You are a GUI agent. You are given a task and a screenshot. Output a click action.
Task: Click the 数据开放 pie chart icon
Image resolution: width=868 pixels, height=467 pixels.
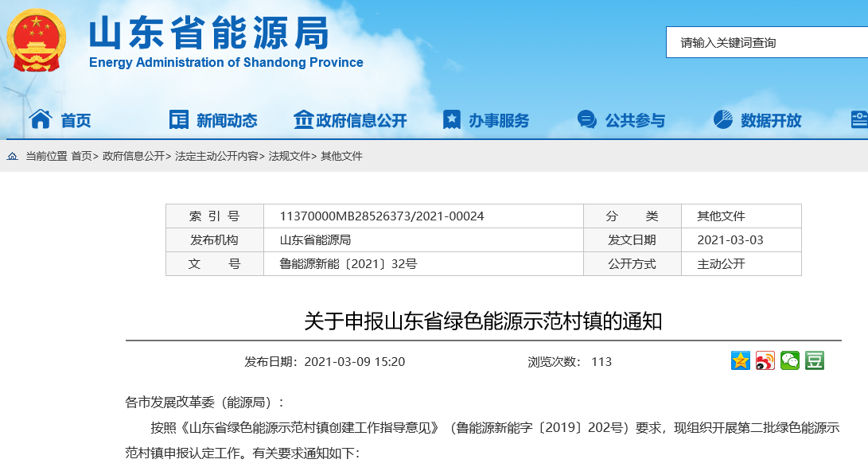(721, 118)
